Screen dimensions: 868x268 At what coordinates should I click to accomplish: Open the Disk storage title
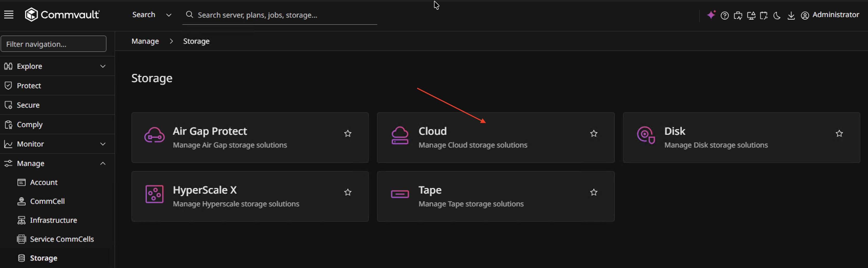[675, 131]
